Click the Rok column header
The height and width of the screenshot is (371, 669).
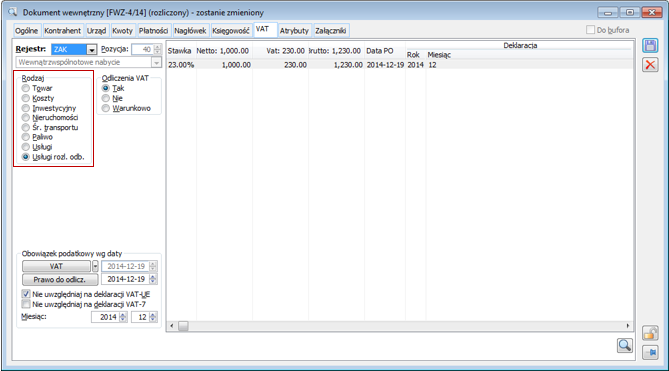(x=415, y=55)
